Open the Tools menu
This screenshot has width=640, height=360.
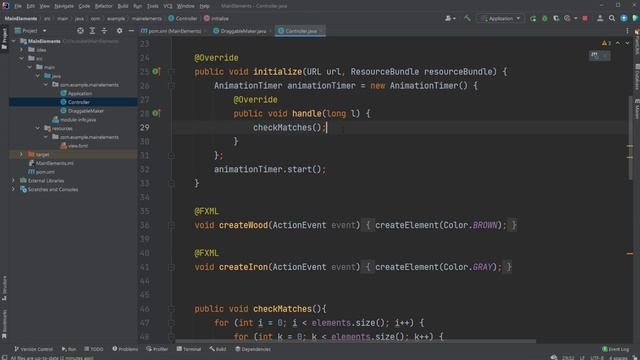153,6
